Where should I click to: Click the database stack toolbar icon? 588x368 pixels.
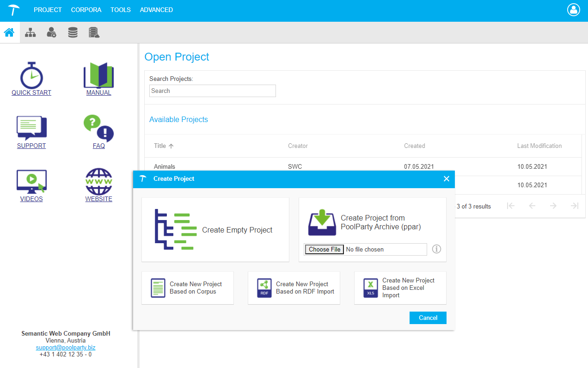pyautogui.click(x=73, y=33)
